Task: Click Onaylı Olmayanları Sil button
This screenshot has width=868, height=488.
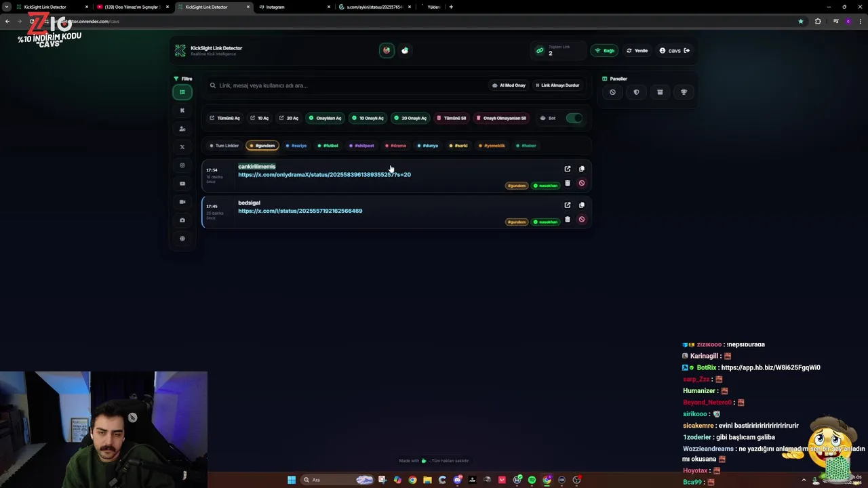Action: tap(501, 118)
